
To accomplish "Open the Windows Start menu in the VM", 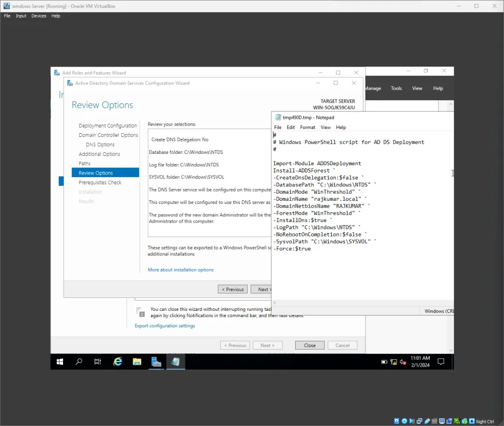I will coord(60,362).
